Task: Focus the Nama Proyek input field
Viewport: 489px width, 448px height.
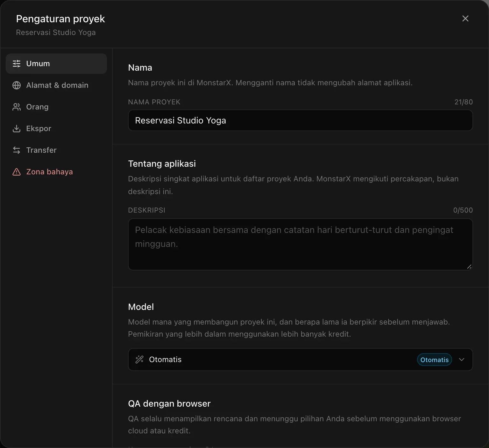Action: point(300,120)
